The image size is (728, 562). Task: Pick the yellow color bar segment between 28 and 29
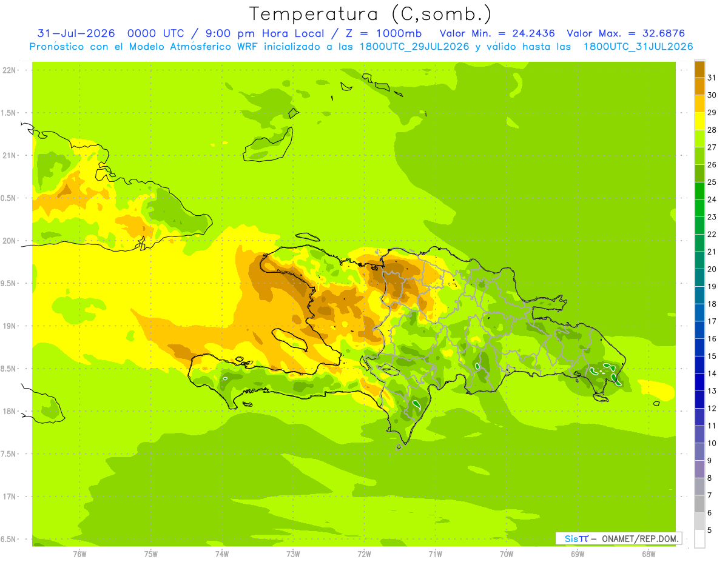click(699, 121)
